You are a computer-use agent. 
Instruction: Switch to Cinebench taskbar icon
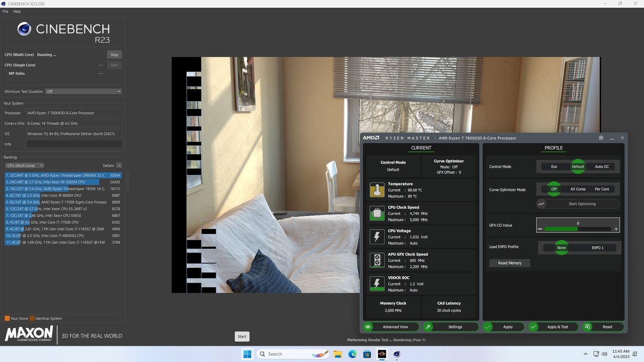click(x=397, y=354)
